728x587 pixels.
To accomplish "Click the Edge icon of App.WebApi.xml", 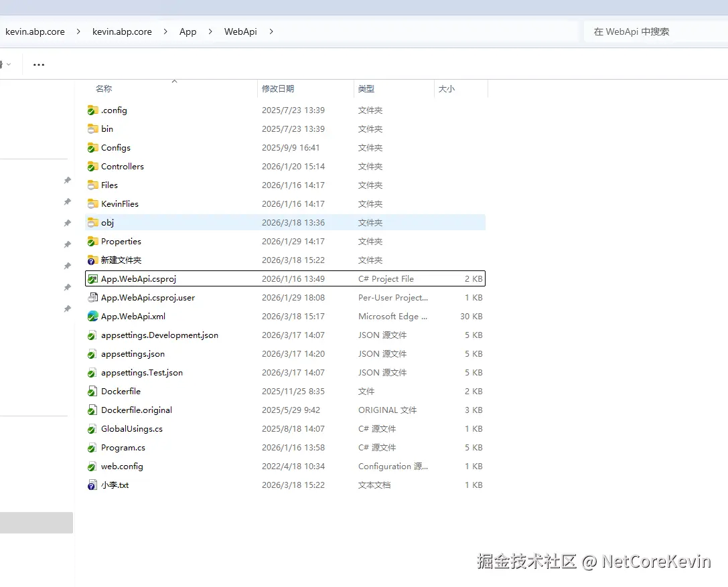I will [x=93, y=317].
